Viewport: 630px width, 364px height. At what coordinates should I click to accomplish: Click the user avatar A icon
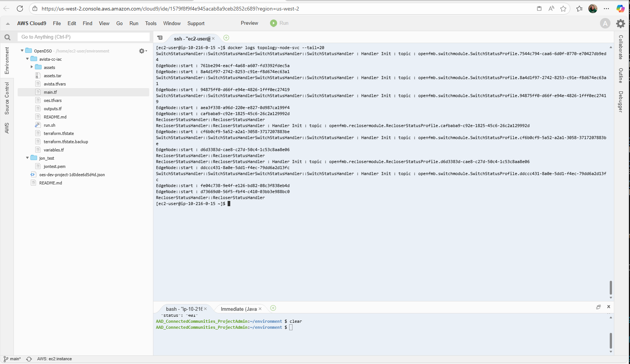pos(605,24)
